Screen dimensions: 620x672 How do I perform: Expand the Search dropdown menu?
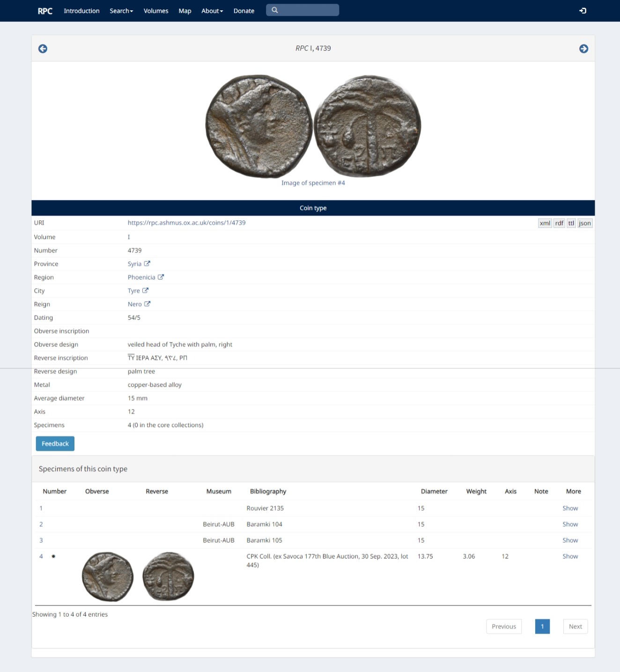121,11
